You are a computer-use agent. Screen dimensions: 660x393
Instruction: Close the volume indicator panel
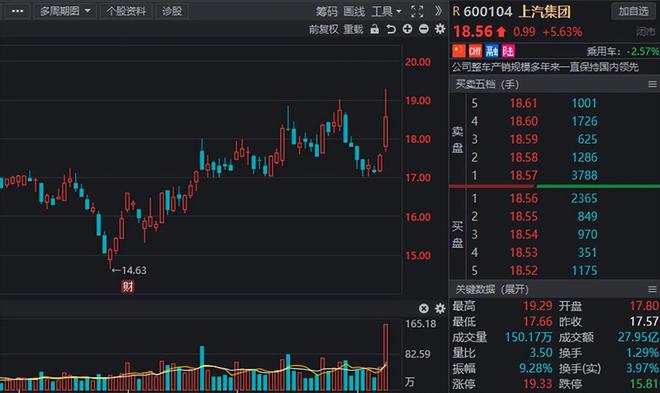(424, 308)
